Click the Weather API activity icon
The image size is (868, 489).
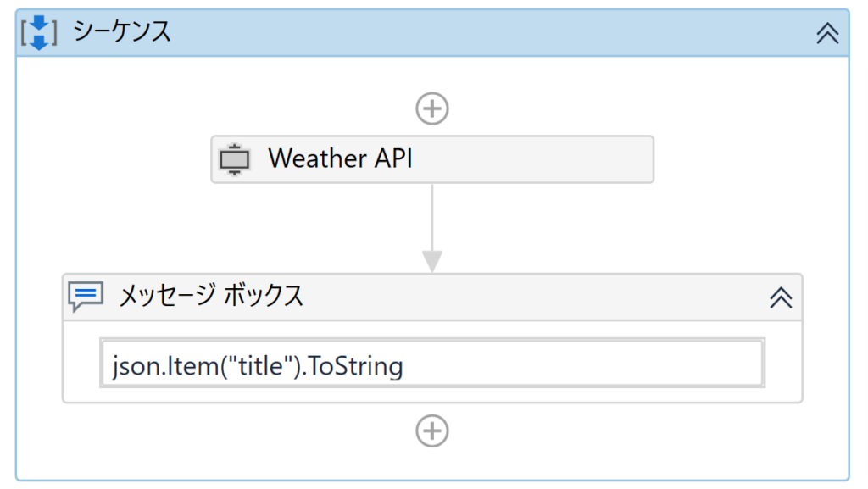[x=235, y=159]
